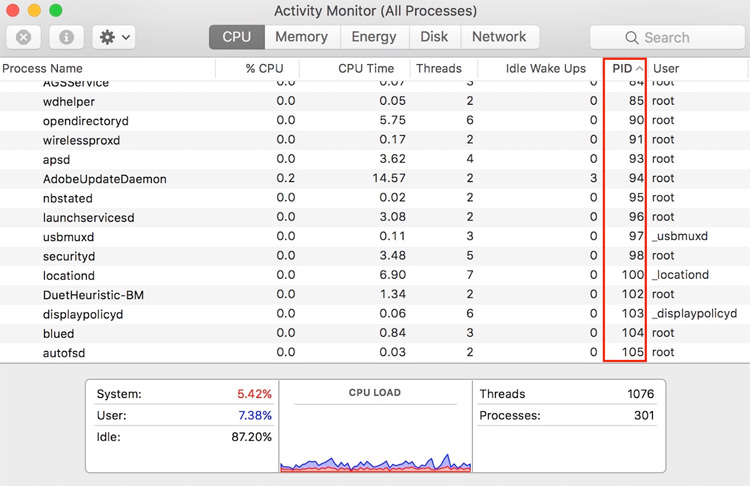Select the Disk tab
750x486 pixels.
pos(434,37)
